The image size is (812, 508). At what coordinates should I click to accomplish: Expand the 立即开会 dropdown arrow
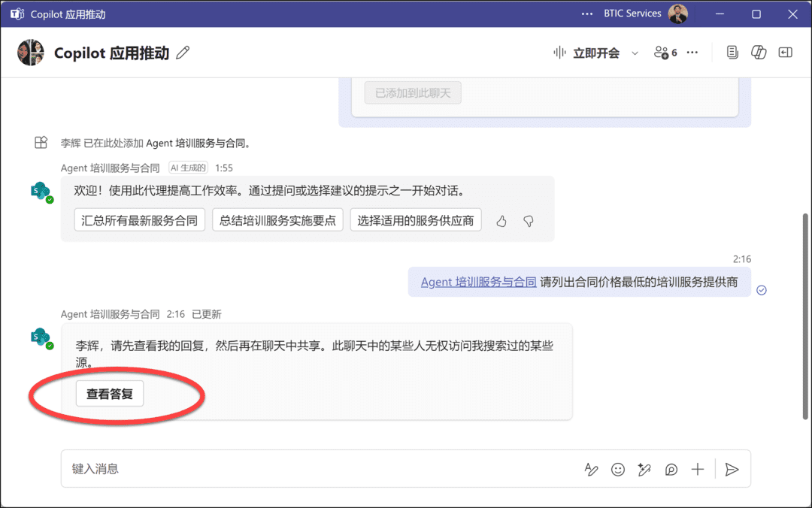point(635,53)
